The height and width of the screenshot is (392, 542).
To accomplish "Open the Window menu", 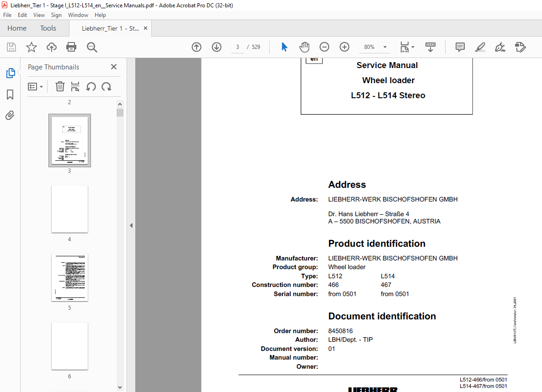I will click(x=78, y=15).
